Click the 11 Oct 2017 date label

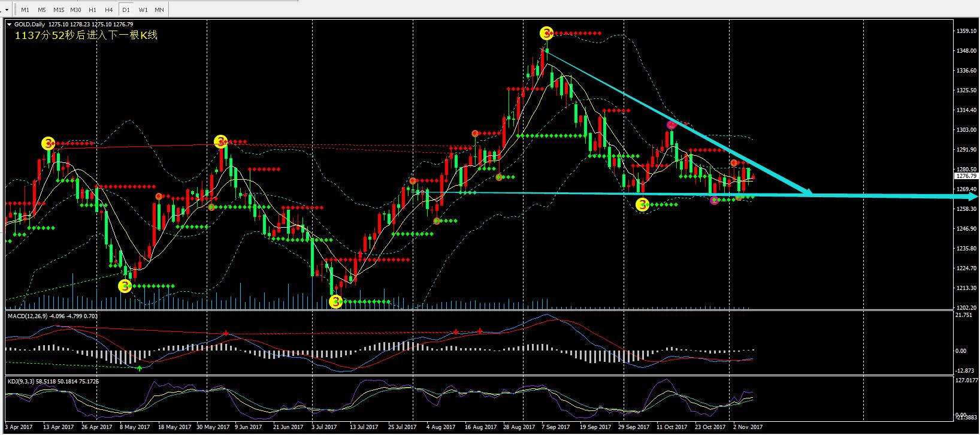(x=672, y=427)
